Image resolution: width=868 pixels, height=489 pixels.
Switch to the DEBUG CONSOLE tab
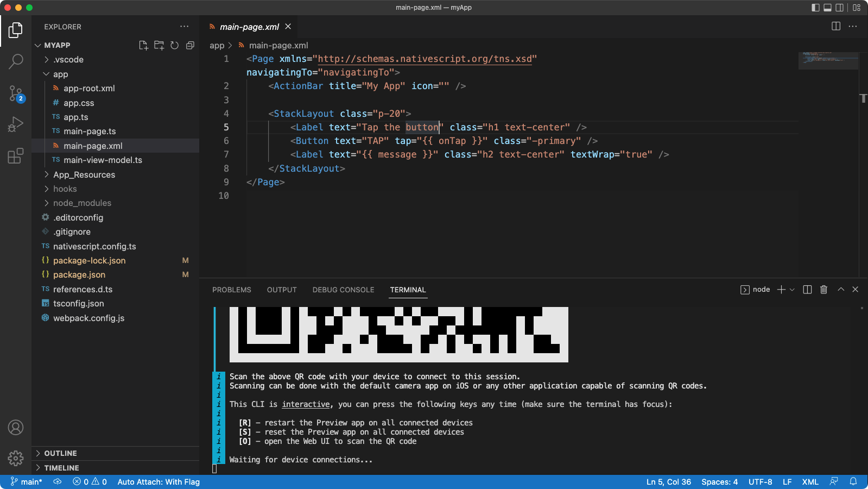click(343, 290)
